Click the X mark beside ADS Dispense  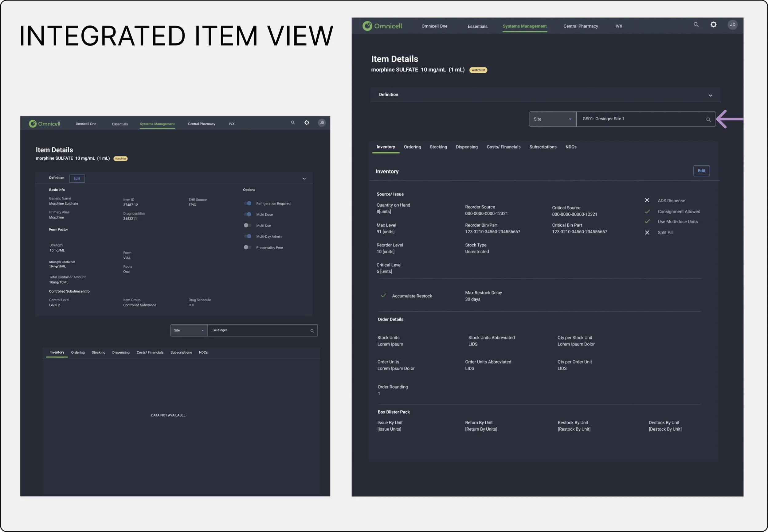[647, 200]
